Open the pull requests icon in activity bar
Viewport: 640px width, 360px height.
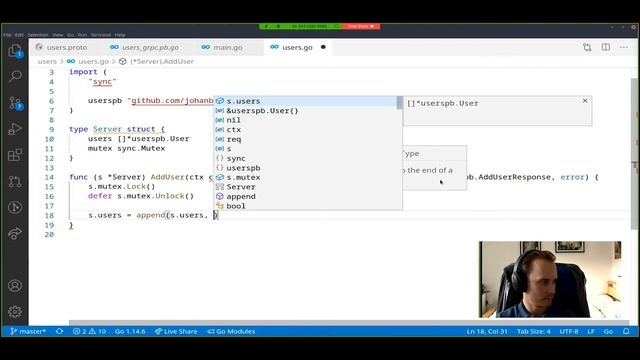click(x=15, y=181)
